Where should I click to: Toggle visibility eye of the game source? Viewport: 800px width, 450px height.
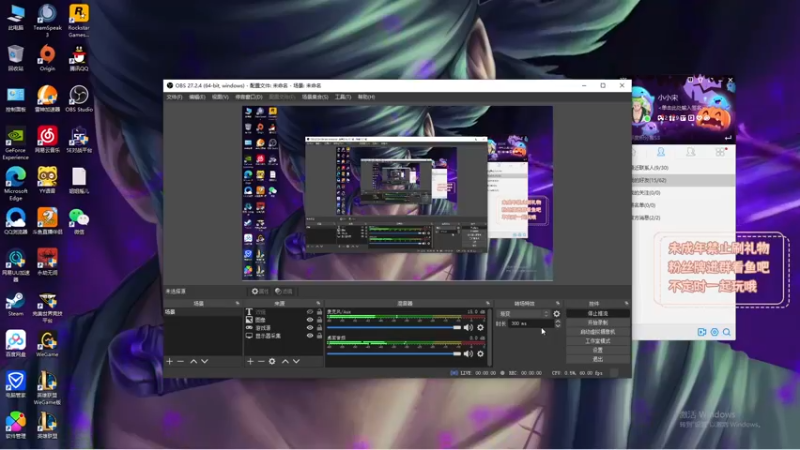[310, 328]
